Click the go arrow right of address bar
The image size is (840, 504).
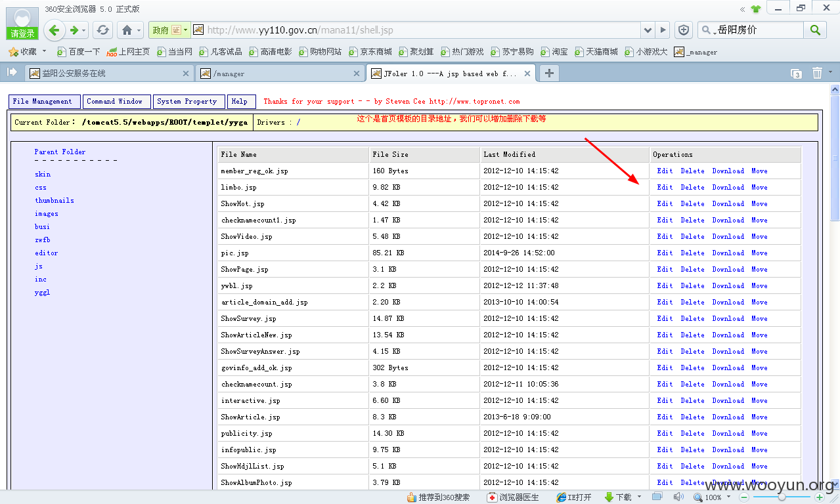663,30
